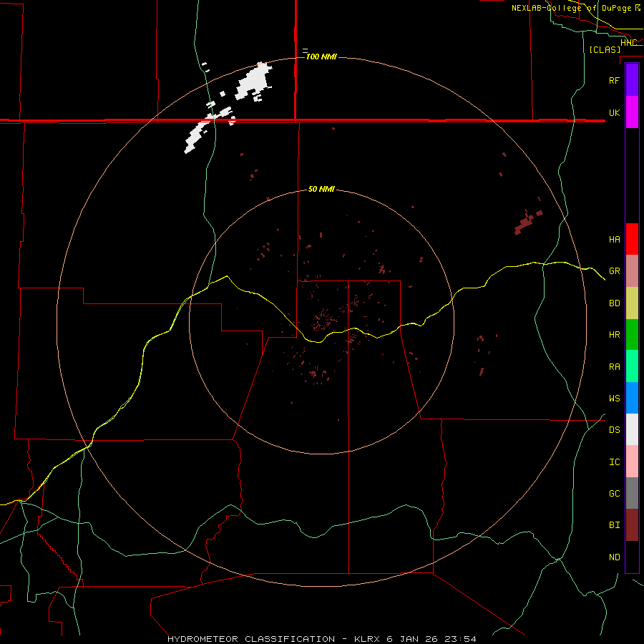Click the GR legend label
Screen dimensions: 644x644
click(615, 271)
